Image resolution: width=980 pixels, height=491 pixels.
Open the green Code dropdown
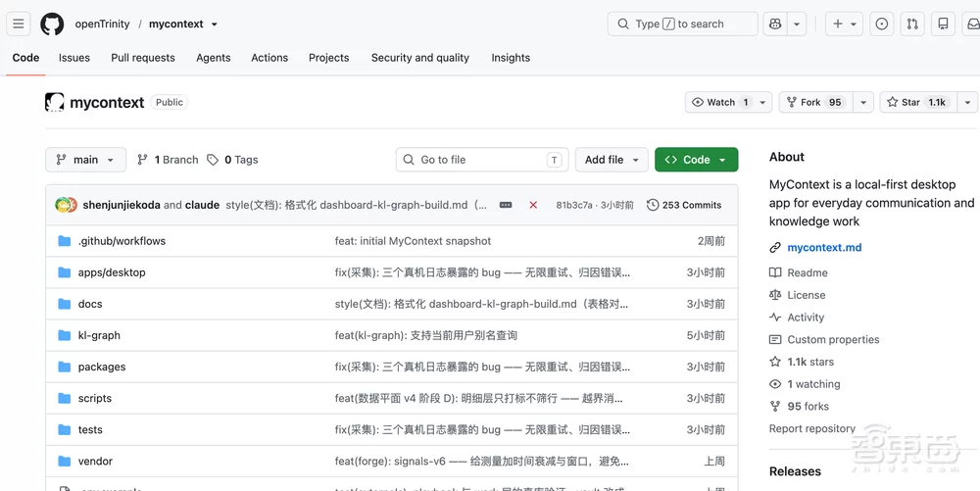[x=696, y=160]
